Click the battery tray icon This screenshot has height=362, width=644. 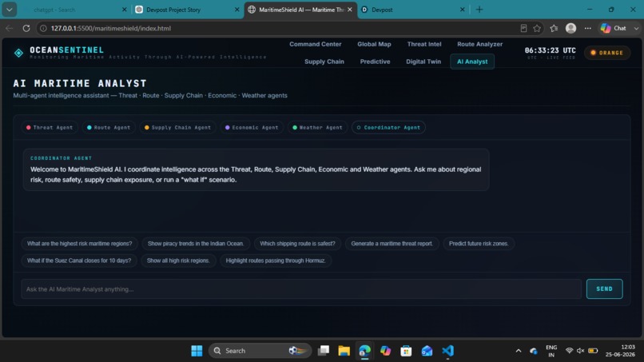coord(593,351)
